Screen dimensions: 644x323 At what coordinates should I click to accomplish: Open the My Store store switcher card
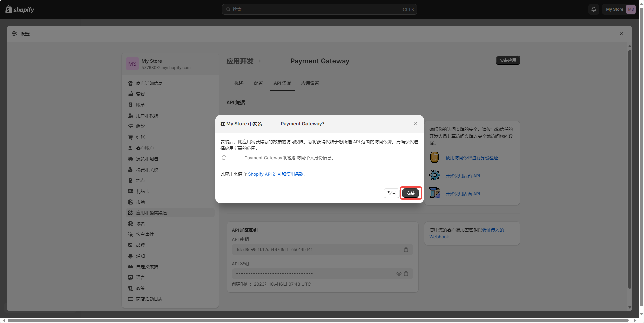click(170, 64)
